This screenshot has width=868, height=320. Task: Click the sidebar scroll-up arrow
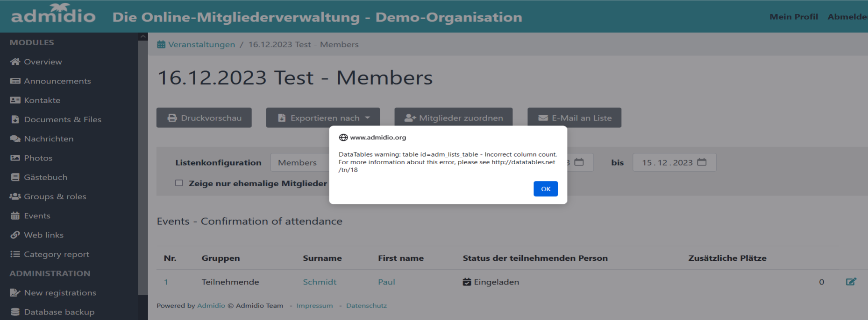(x=143, y=37)
